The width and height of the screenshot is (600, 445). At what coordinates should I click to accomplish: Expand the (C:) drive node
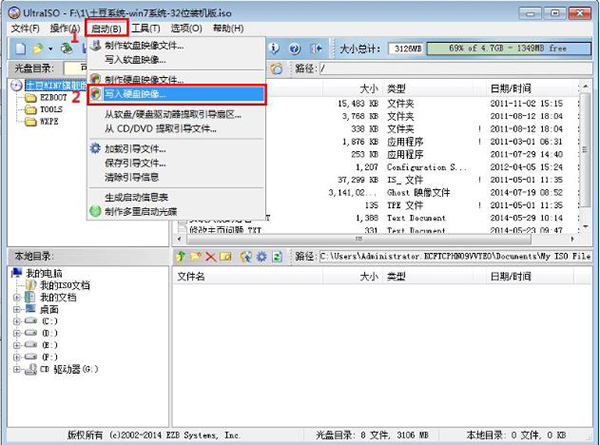[16, 321]
